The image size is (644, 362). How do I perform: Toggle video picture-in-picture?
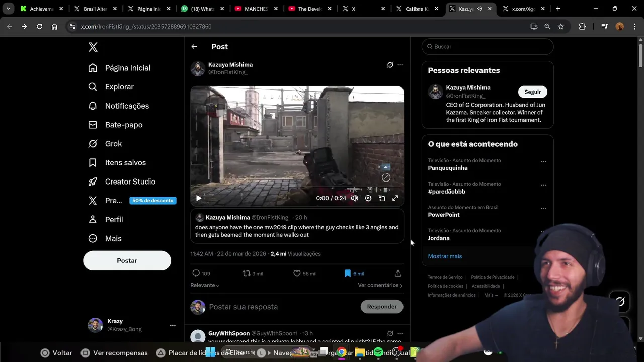[382, 198]
